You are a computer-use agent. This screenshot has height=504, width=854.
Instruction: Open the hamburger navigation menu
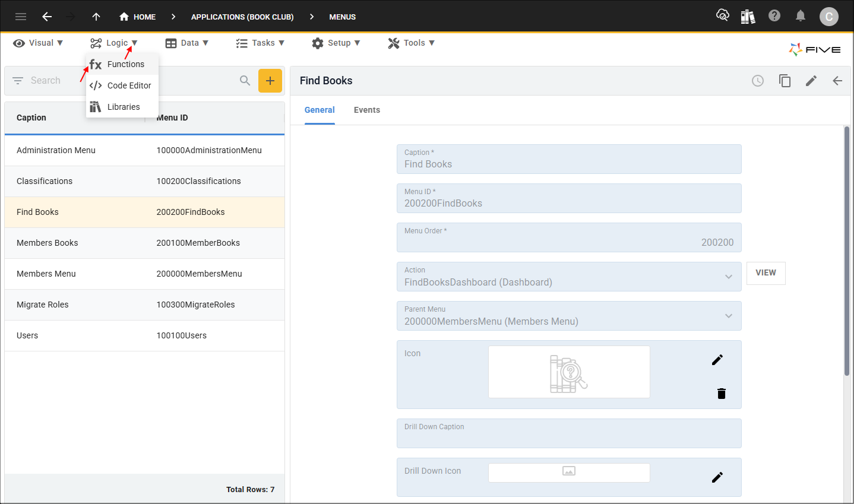tap(21, 17)
